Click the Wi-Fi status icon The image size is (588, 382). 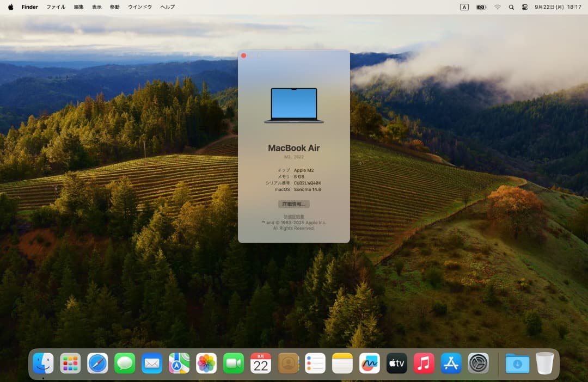click(497, 7)
